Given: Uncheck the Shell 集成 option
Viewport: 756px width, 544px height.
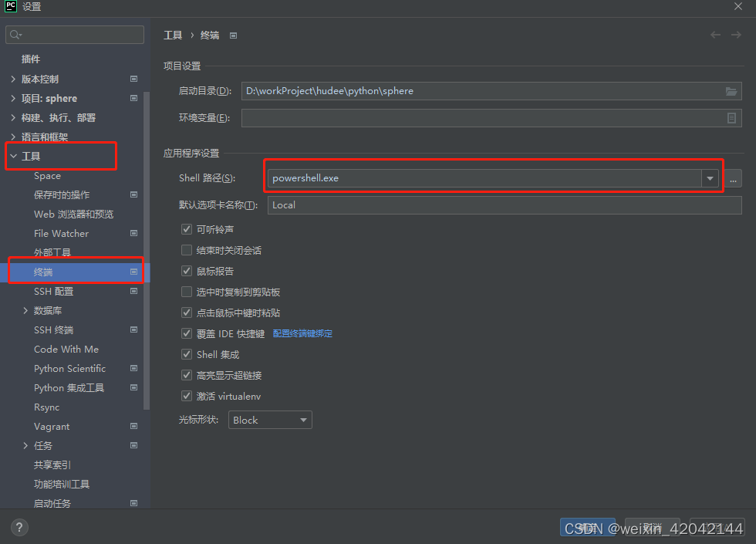Looking at the screenshot, I should click(186, 353).
